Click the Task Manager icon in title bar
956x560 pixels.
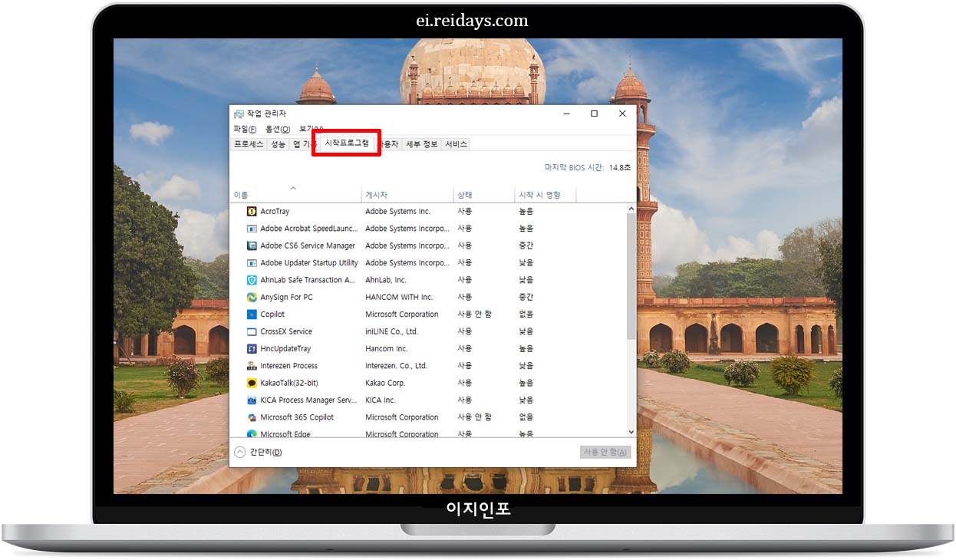(x=238, y=113)
